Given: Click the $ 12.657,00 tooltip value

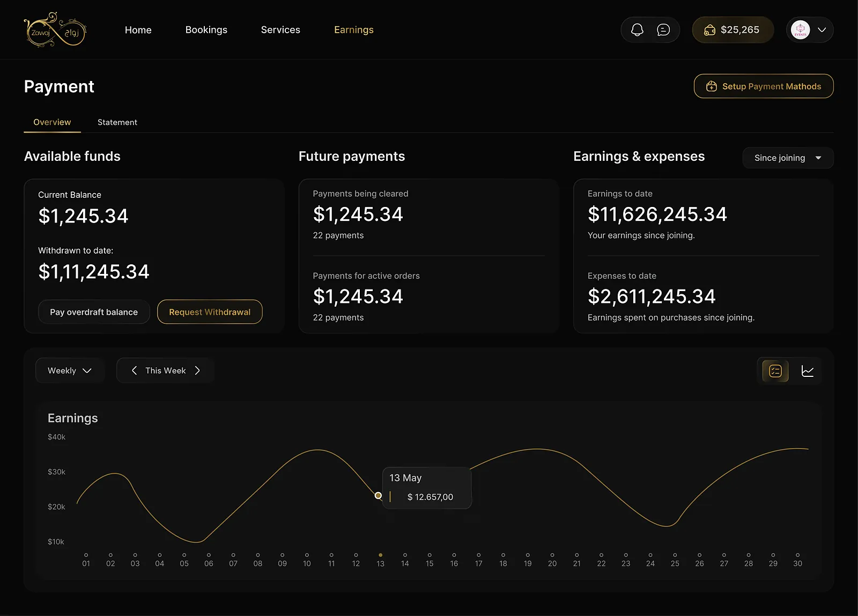Looking at the screenshot, I should coord(430,497).
